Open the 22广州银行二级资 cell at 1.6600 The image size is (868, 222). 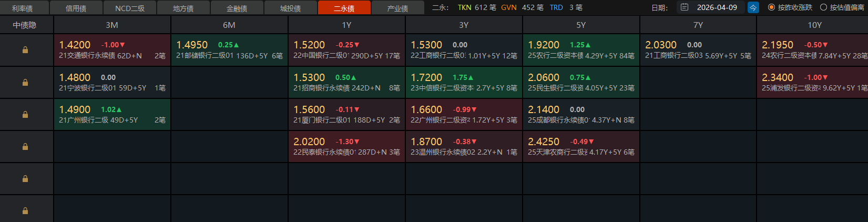coord(464,114)
